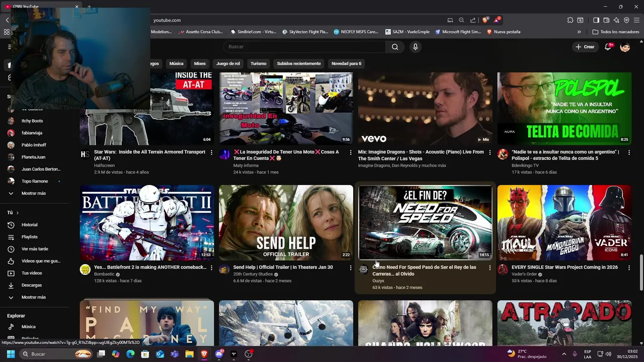The width and height of the screenshot is (644, 362).
Task: Open YouTube notifications bell
Action: point(608,47)
